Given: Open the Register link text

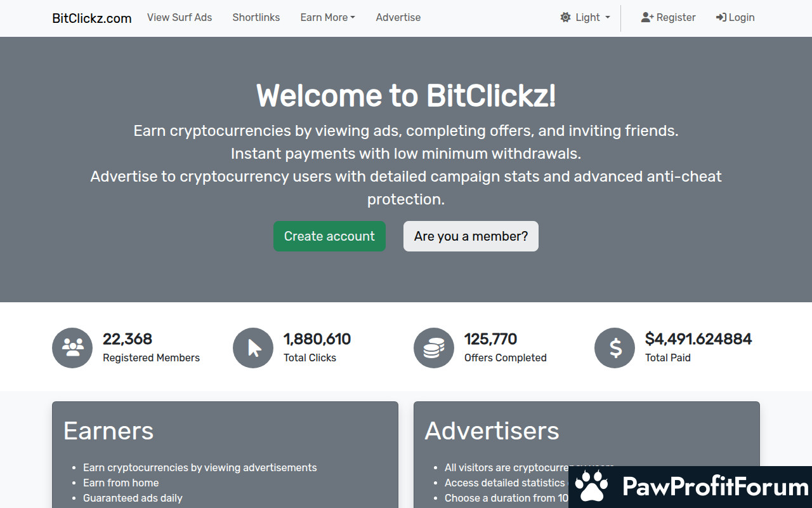Looking at the screenshot, I should pos(676,18).
